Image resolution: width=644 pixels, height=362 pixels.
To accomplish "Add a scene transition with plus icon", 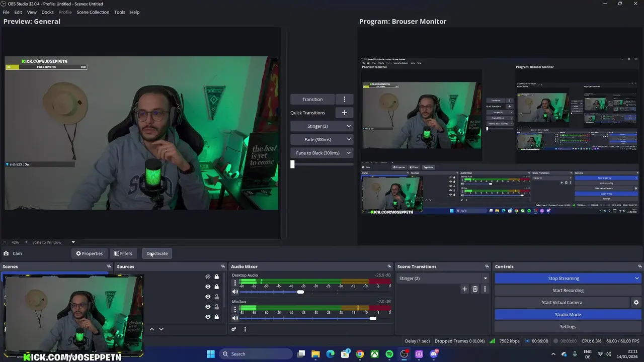I will [465, 289].
